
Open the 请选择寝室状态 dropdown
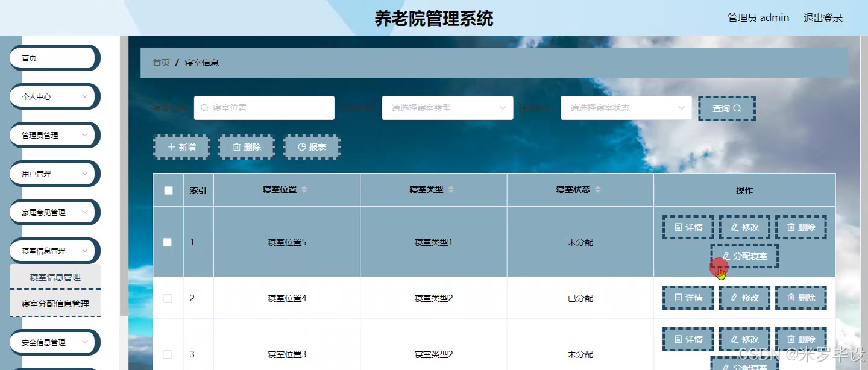[x=625, y=107]
